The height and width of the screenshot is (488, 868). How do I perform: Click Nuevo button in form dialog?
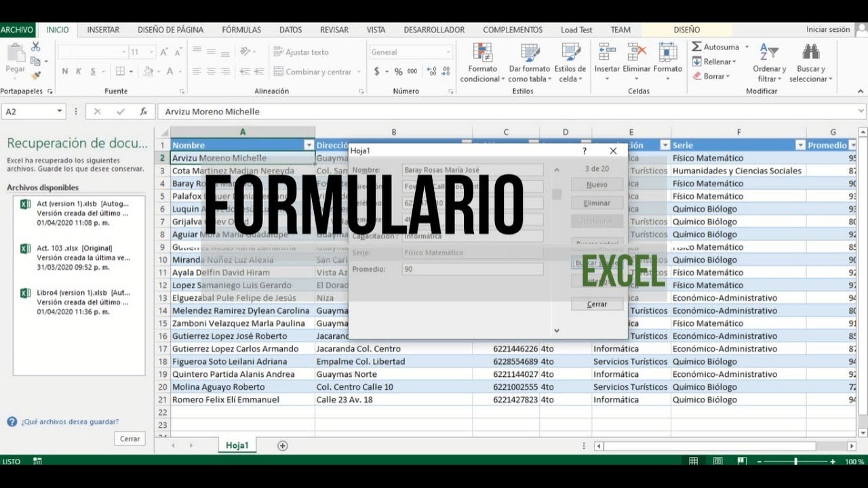[597, 184]
